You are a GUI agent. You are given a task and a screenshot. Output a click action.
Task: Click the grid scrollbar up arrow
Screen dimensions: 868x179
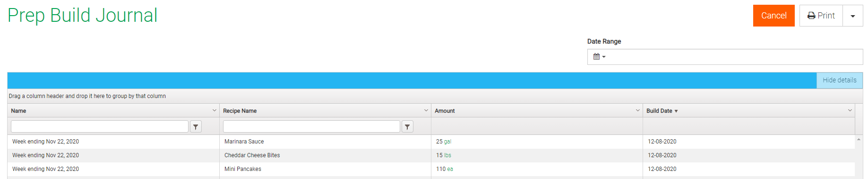pos(859,139)
